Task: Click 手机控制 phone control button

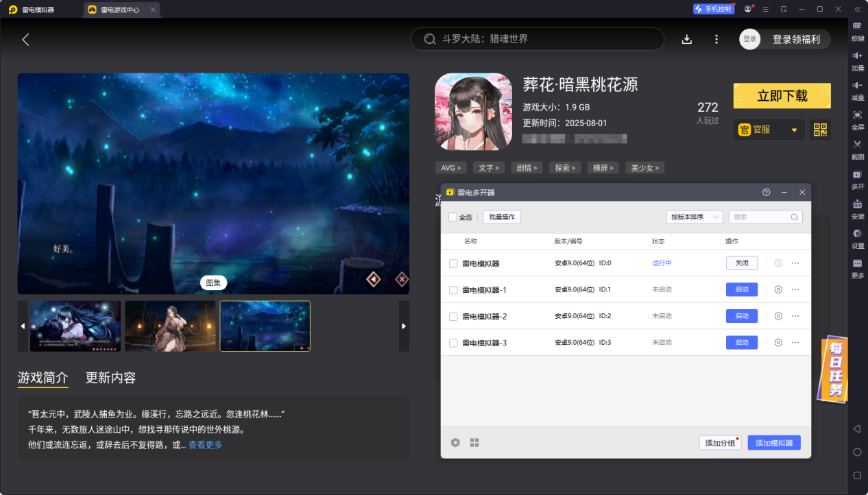Action: click(714, 9)
